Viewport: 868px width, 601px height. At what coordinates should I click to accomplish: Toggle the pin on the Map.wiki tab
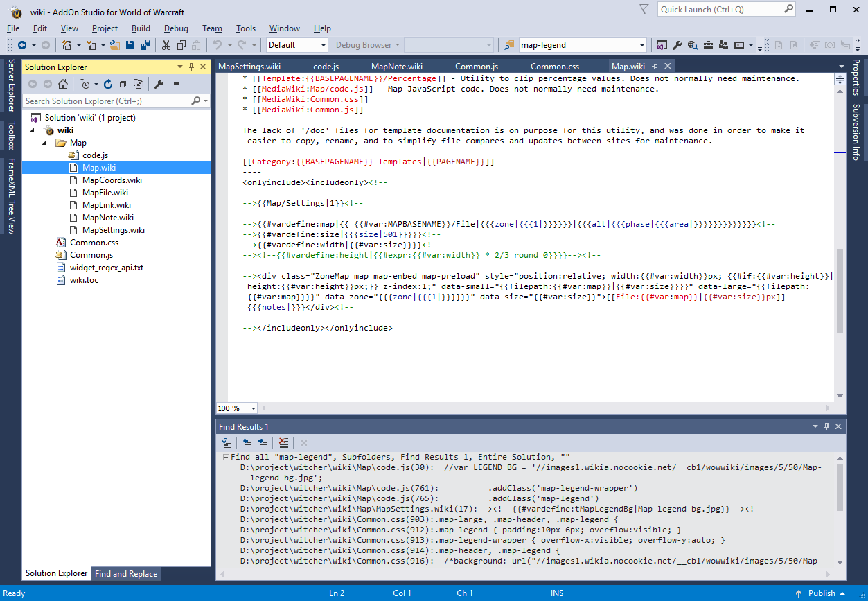click(655, 67)
